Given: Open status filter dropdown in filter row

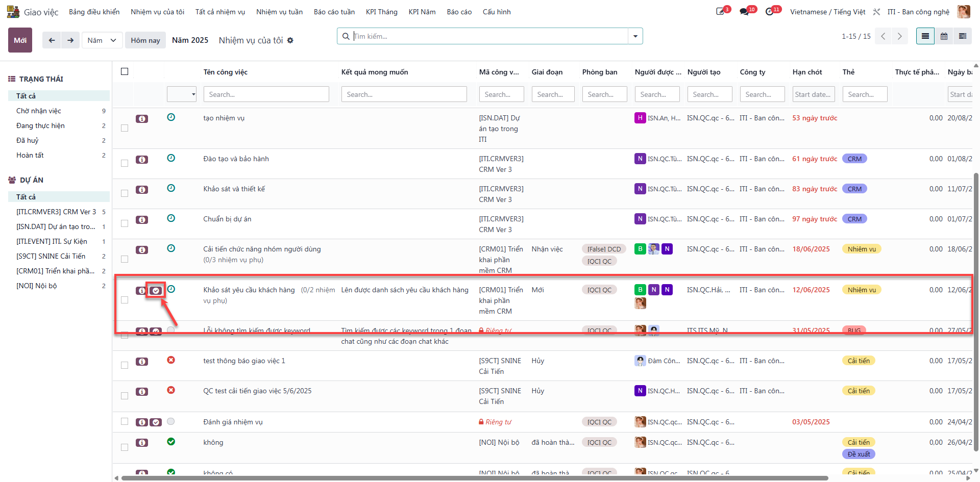Looking at the screenshot, I should [x=182, y=94].
